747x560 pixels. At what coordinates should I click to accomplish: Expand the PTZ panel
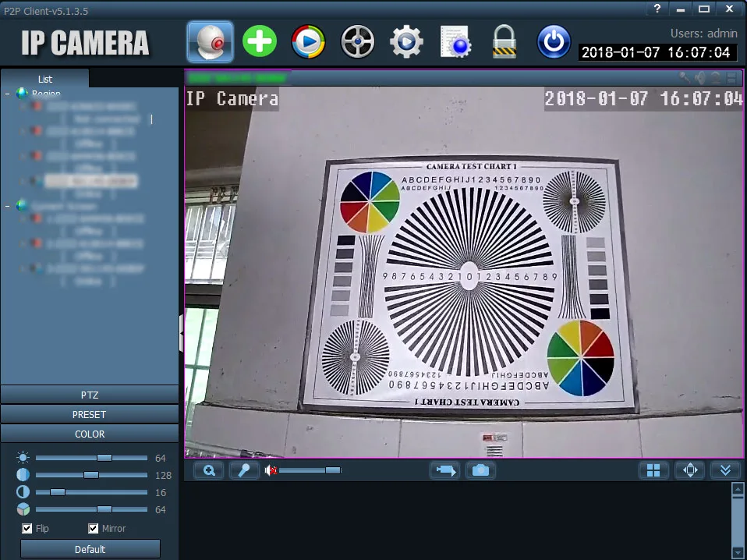(90, 395)
